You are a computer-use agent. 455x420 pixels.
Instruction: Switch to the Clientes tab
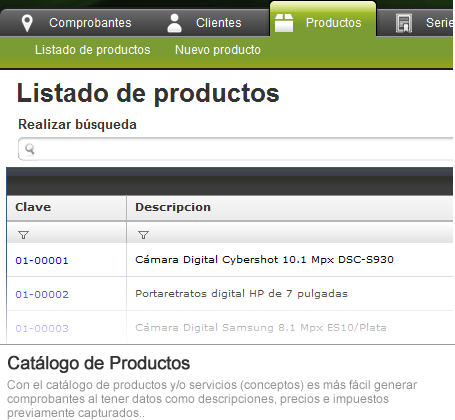click(x=219, y=23)
